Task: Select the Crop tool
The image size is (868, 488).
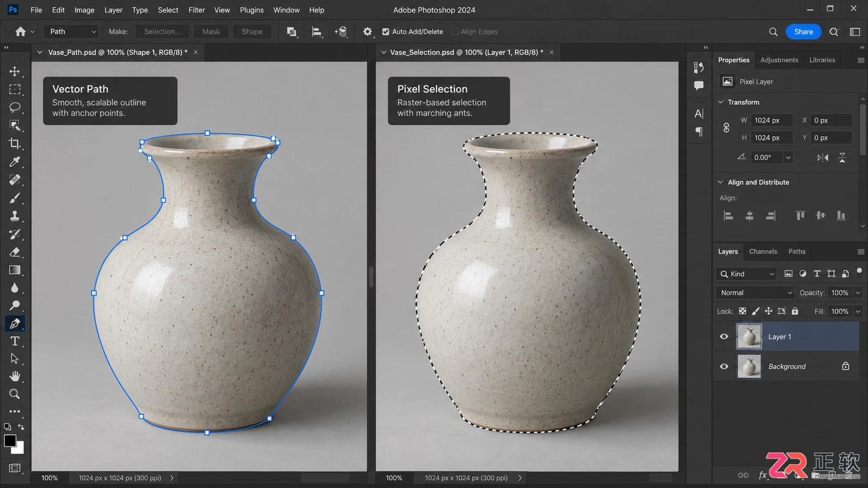Action: 14,143
